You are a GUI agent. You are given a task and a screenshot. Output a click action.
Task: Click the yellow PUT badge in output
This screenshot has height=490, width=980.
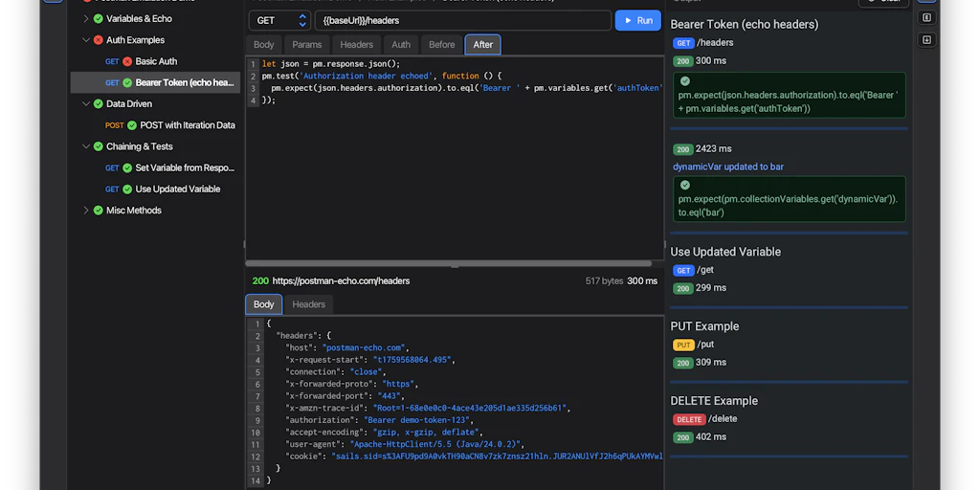tap(683, 345)
